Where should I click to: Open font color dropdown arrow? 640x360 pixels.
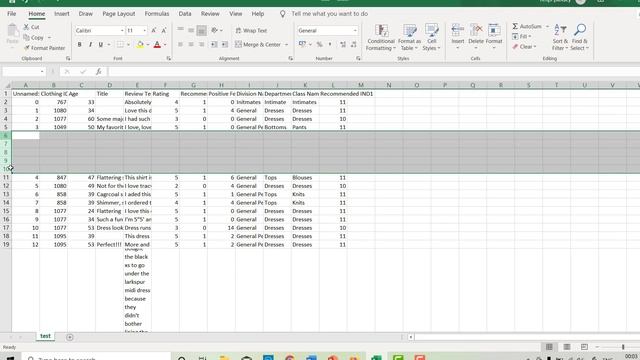pyautogui.click(x=165, y=44)
